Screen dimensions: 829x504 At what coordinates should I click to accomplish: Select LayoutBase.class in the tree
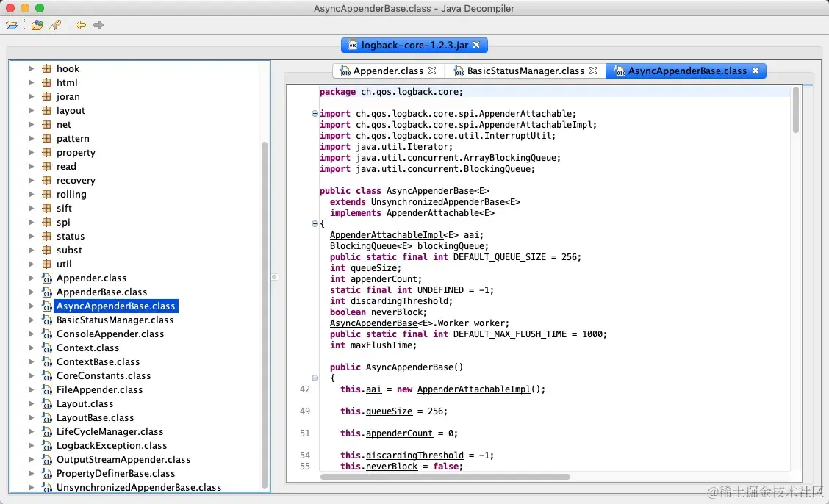tap(95, 418)
